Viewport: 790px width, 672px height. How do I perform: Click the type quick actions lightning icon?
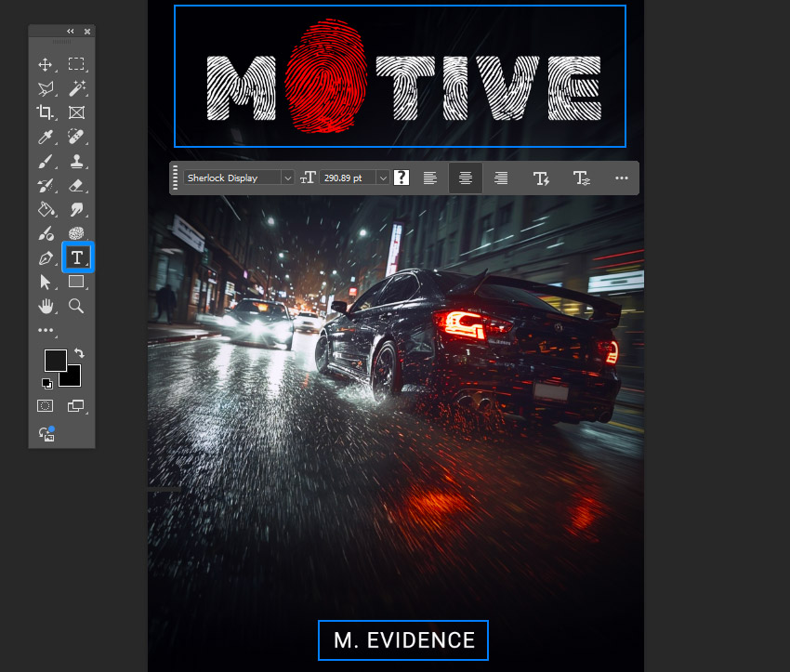pos(541,178)
